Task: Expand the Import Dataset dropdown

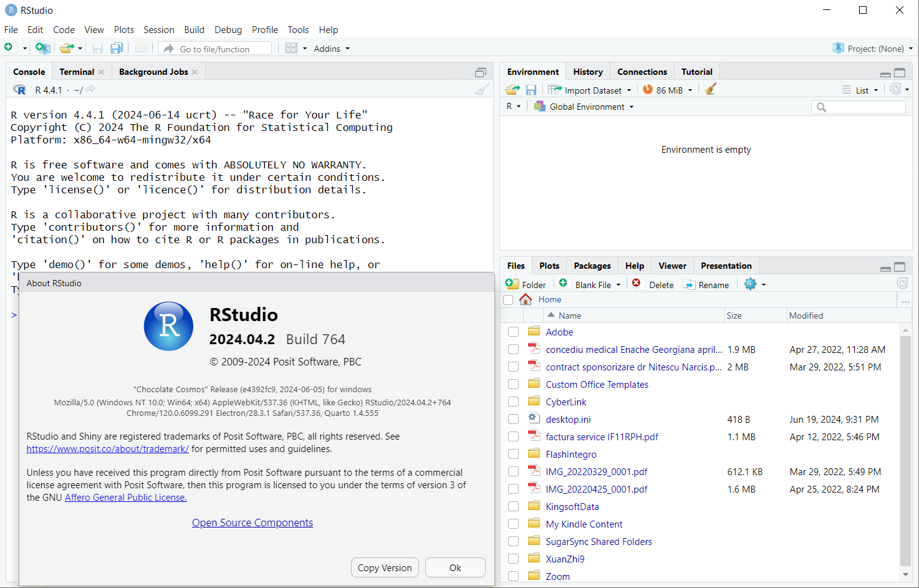Action: (590, 90)
